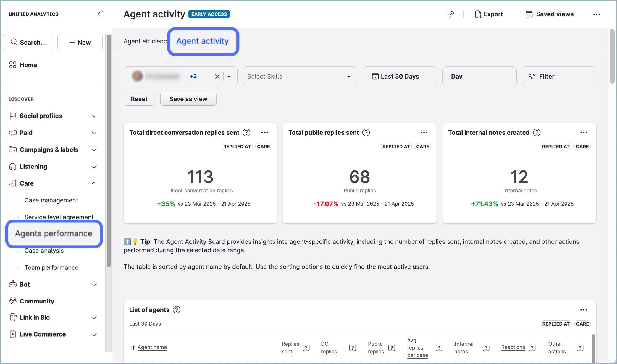Clear selected agents with the X icon
The height and width of the screenshot is (364, 617).
(217, 77)
